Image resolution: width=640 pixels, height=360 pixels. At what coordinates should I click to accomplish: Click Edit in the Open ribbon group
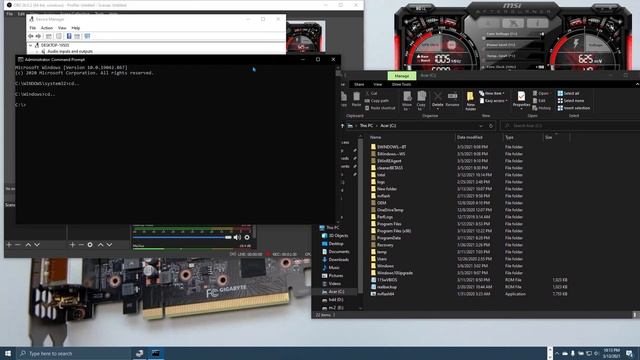(x=539, y=101)
